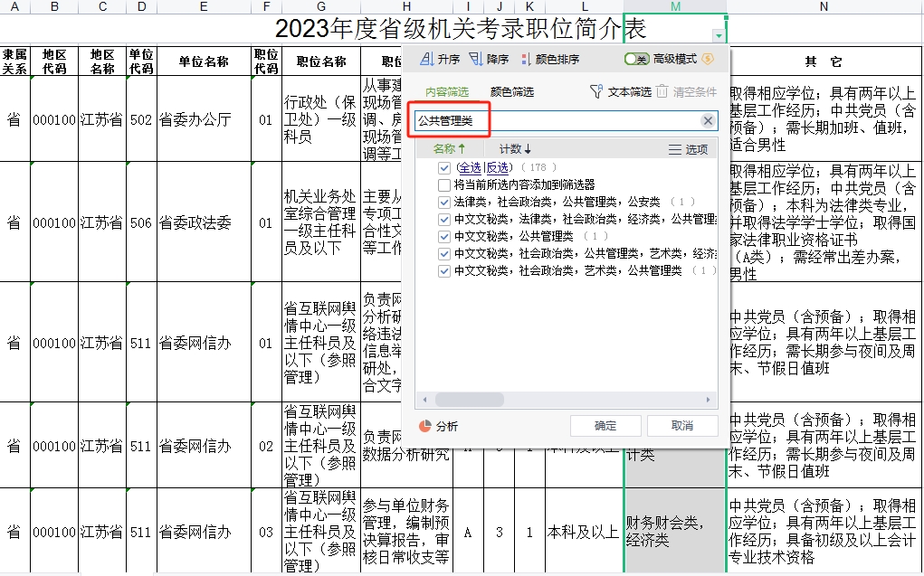Uncheck 法律类，社会政治类，公共管理类，公安类
This screenshot has height=576, width=924.
click(x=444, y=202)
